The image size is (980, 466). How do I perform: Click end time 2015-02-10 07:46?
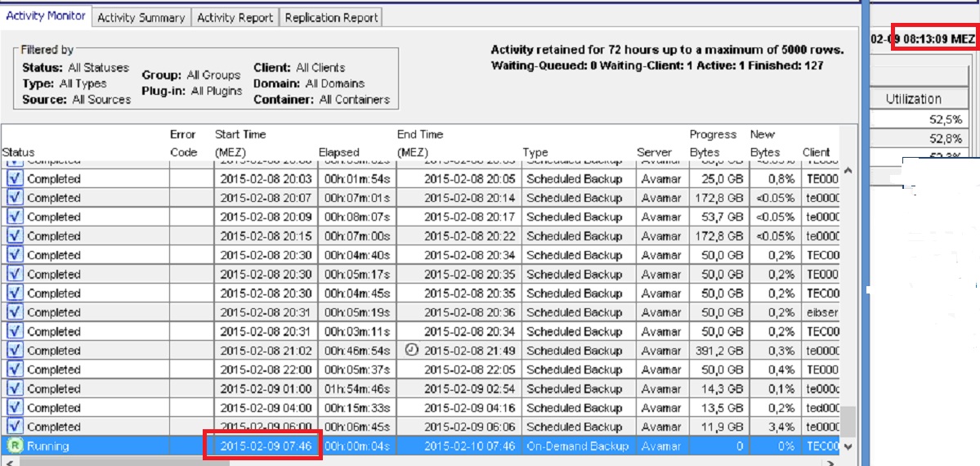[470, 446]
